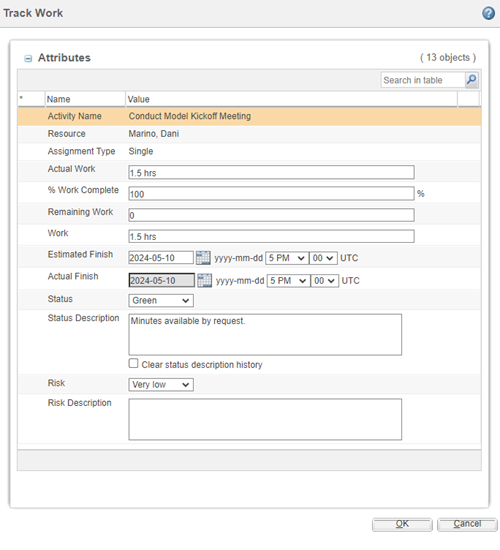
Task: Open calendar picker for Actual Finish
Action: pyautogui.click(x=205, y=281)
